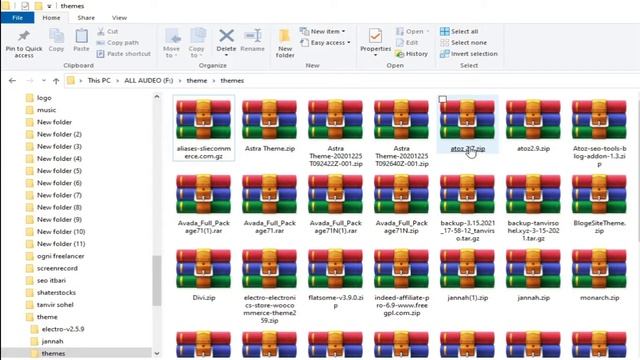
Task: Click the Delete X icon
Action: pyautogui.click(x=227, y=36)
